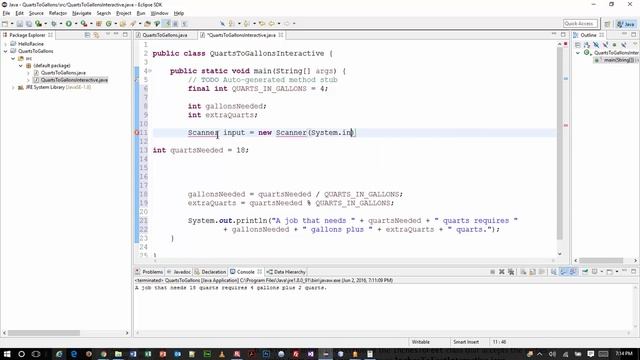Toggle Link with Editor in Package Explorer
640x360 pixels.
pyautogui.click(x=96, y=35)
